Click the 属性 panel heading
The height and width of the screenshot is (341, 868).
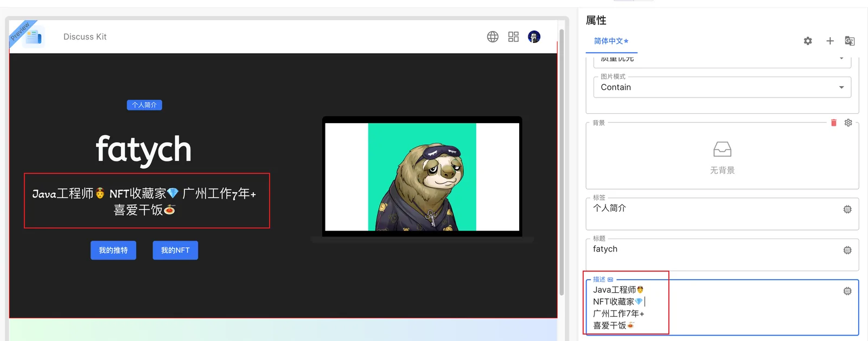point(596,20)
